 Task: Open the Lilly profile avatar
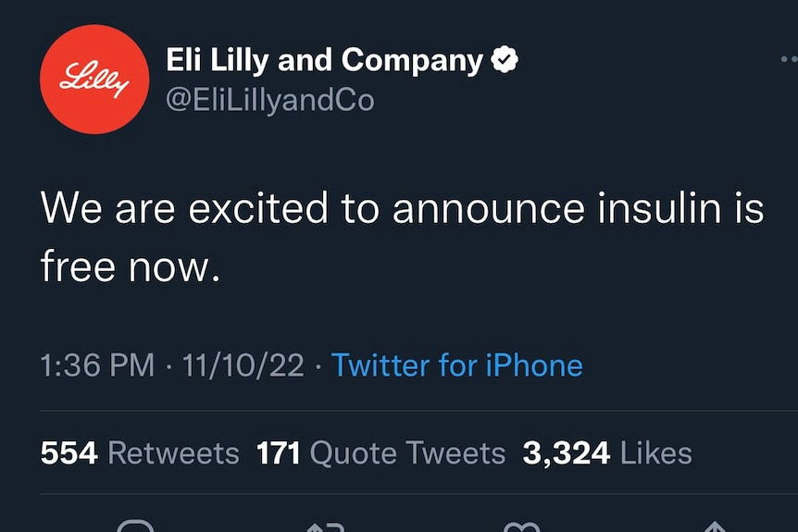point(94,80)
